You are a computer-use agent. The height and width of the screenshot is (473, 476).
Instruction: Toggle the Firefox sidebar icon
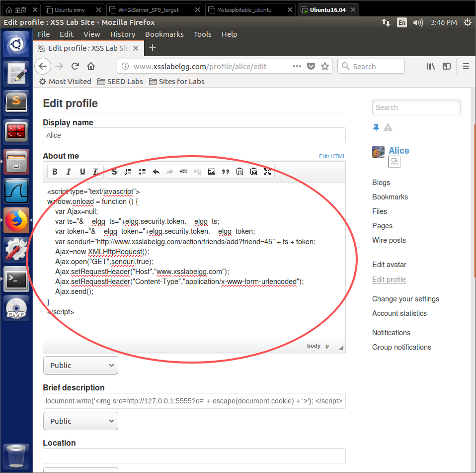pos(447,66)
